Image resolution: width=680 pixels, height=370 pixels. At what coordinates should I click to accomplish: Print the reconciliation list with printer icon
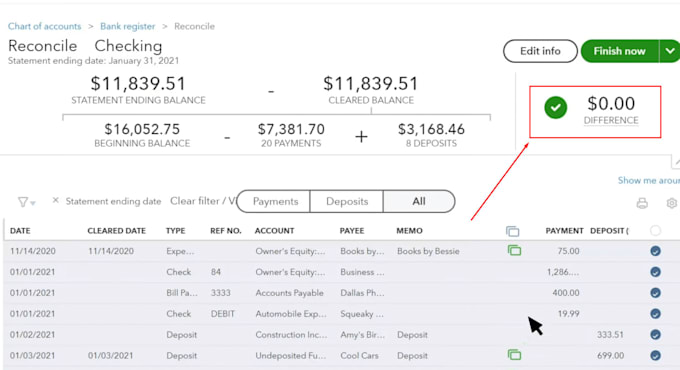[x=642, y=203]
